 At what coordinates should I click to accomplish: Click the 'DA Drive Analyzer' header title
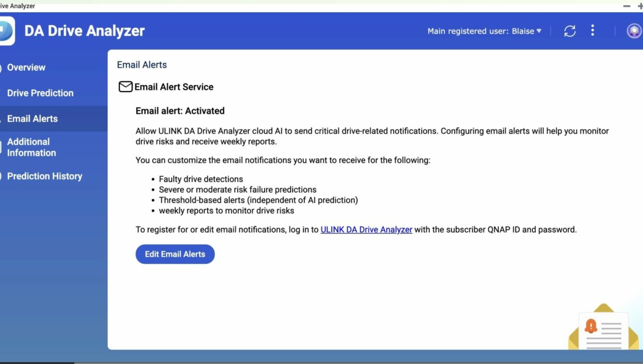pyautogui.click(x=85, y=31)
